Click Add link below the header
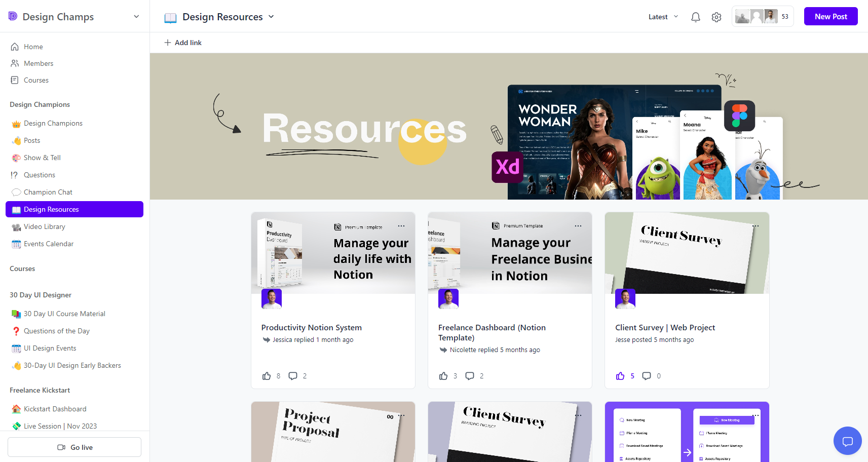 coord(183,43)
